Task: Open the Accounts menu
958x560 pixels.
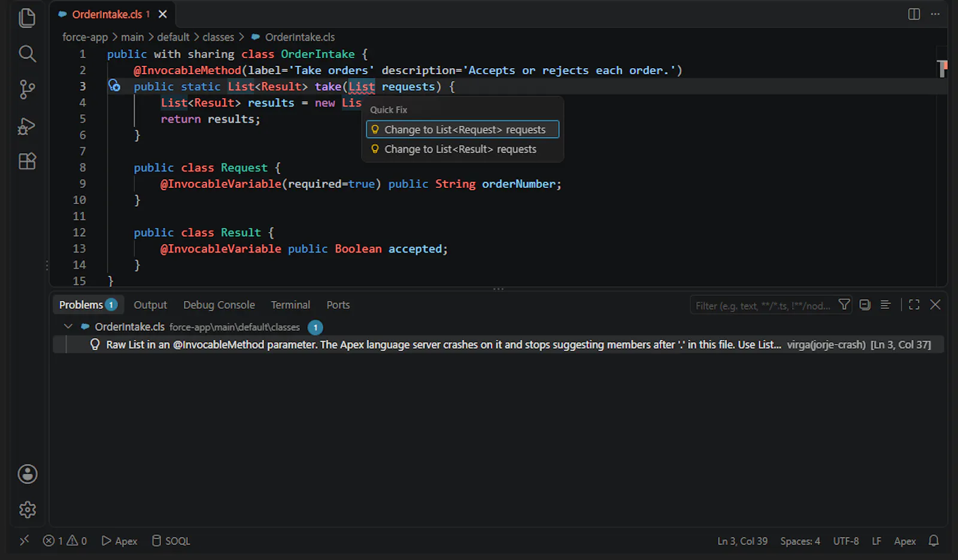Action: point(28,474)
